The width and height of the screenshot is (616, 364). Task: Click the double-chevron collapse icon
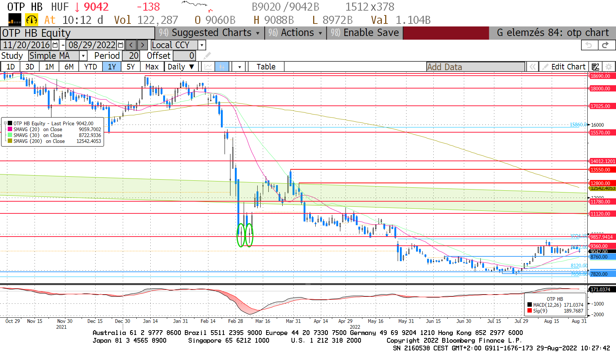(532, 67)
